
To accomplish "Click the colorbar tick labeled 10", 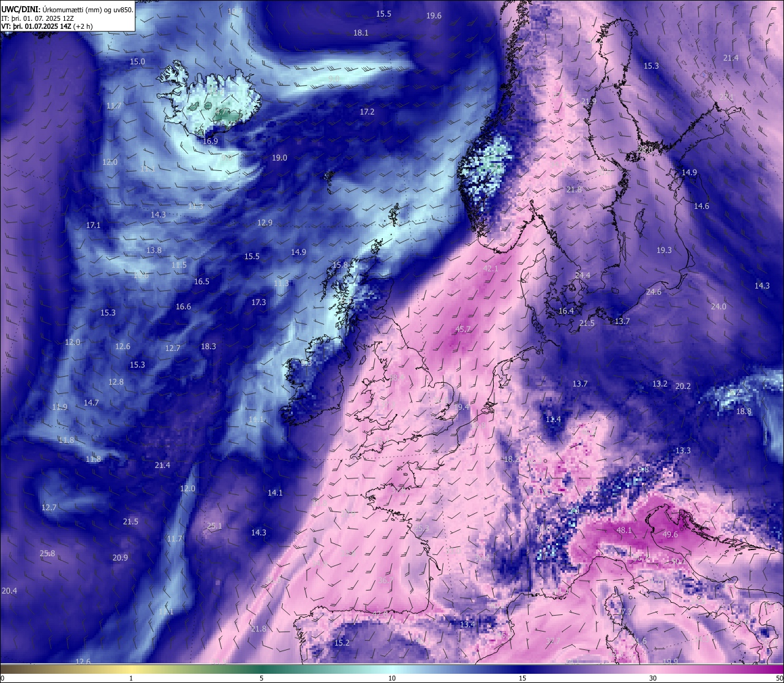I will click(x=392, y=678).
